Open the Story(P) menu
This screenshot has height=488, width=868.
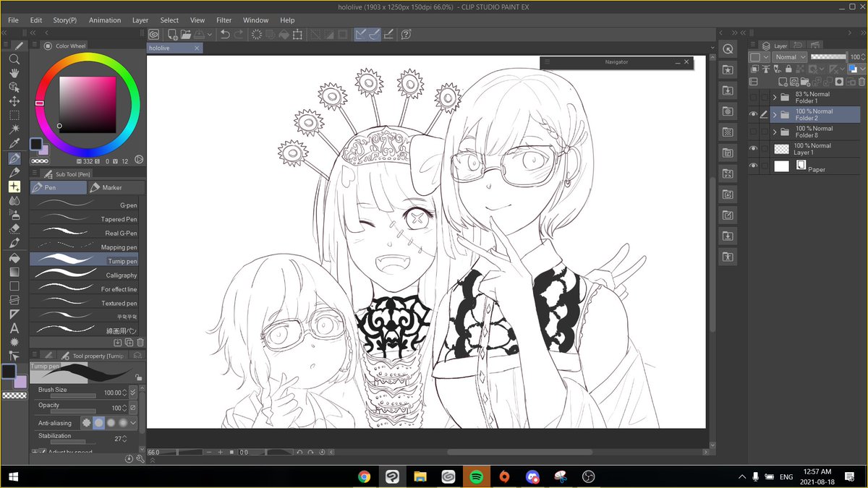pos(65,20)
